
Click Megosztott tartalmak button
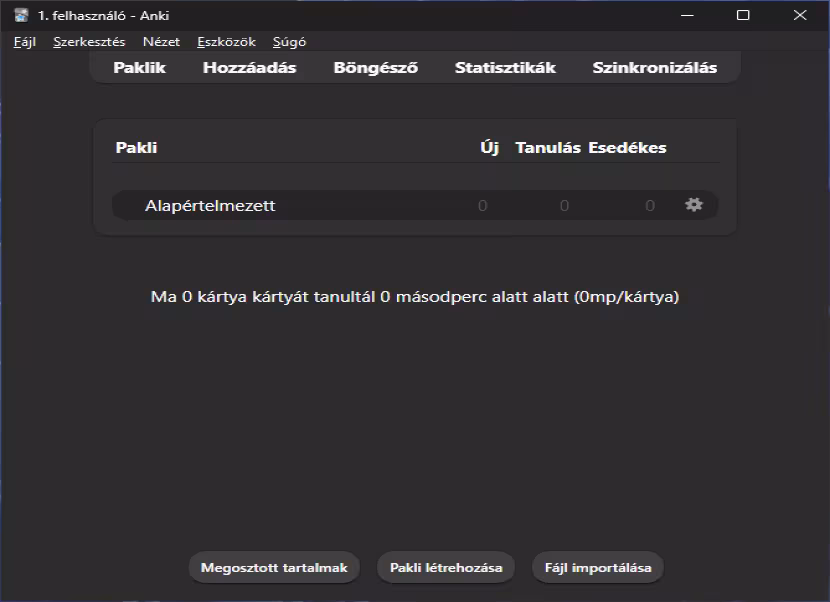[x=274, y=568]
